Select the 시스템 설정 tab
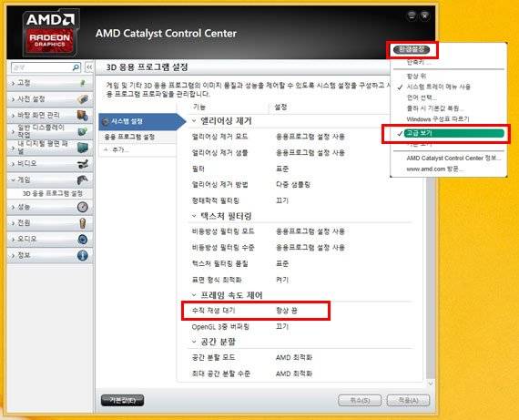This screenshot has height=420, width=519. (x=142, y=121)
